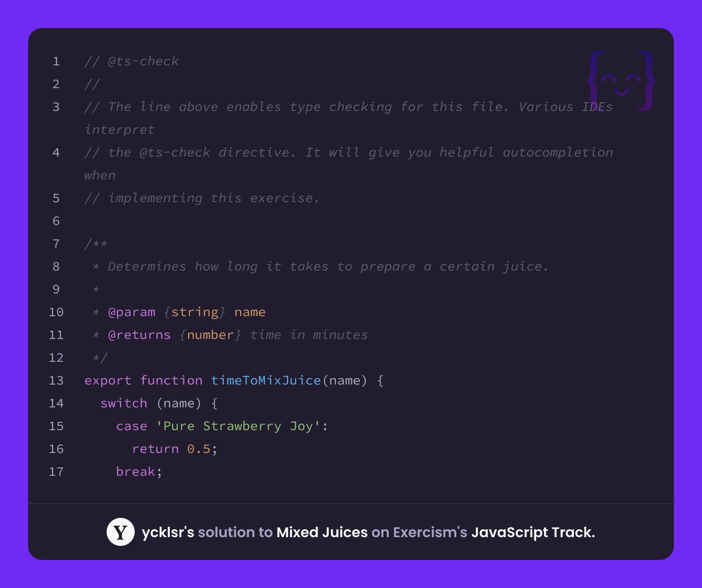Click line number 17 in the gutter
Screen dimensions: 702x588
tap(56, 472)
